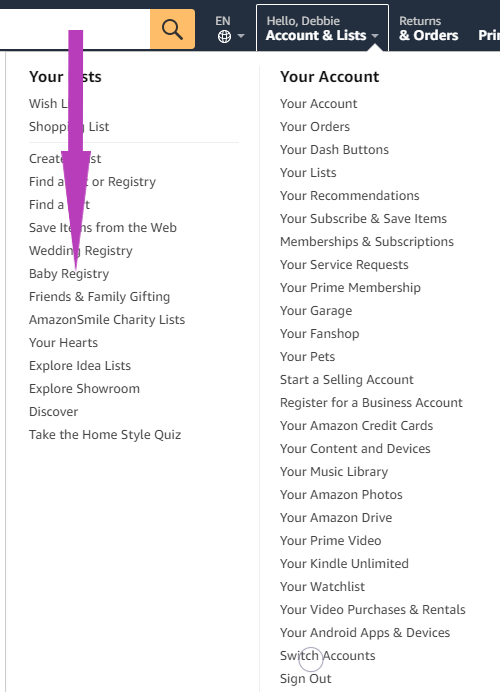Take the Home Style Quiz

pyautogui.click(x=105, y=435)
